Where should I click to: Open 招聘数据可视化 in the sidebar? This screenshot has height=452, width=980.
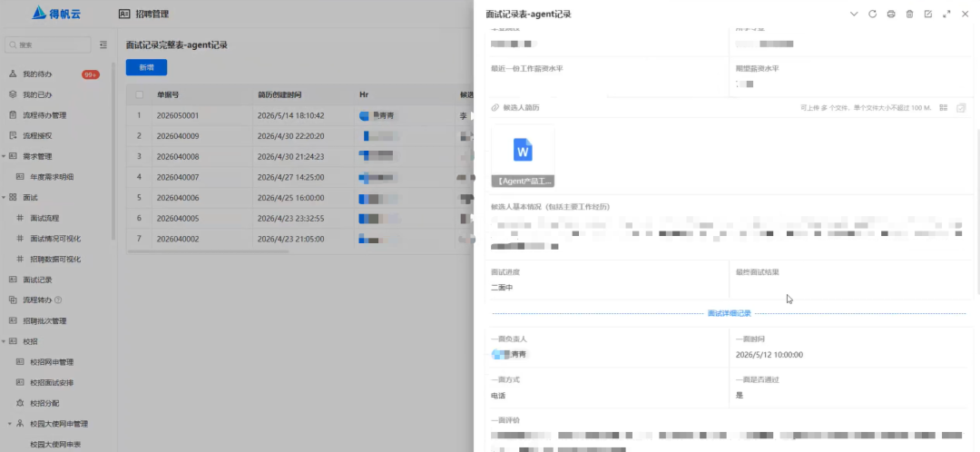[55, 260]
